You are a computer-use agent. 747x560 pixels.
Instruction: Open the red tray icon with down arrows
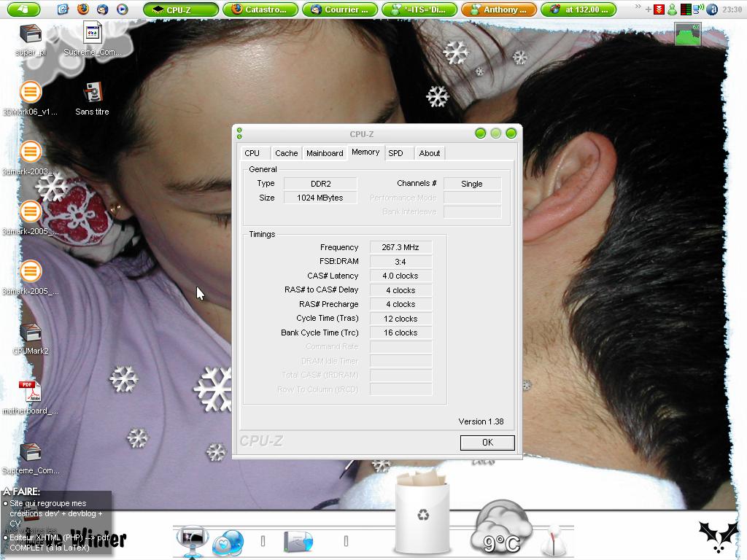[x=659, y=9]
